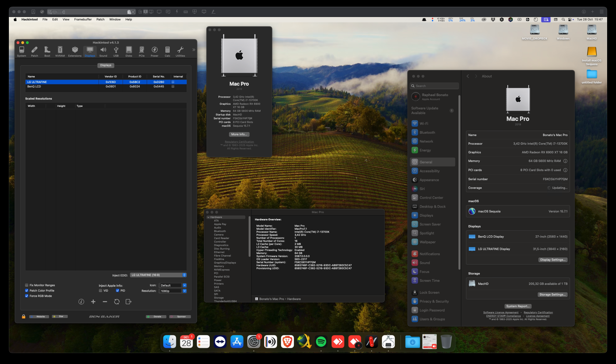Open Spotify from the Dock

(321, 342)
